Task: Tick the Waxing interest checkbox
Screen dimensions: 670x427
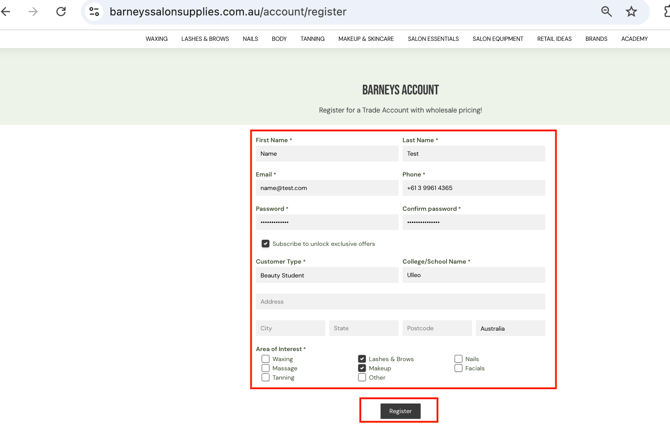Action: pyautogui.click(x=265, y=359)
